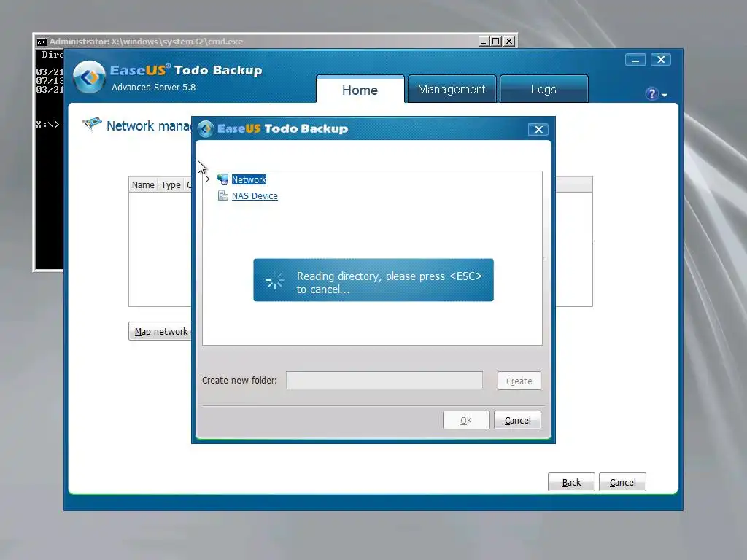Click Cancel in the main window
Screen dimensions: 747x560
click(x=622, y=482)
